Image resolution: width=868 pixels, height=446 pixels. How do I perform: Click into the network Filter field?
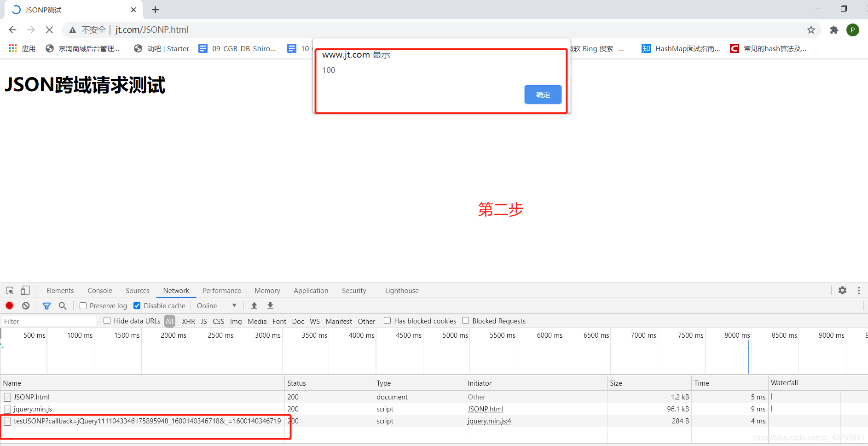click(48, 322)
